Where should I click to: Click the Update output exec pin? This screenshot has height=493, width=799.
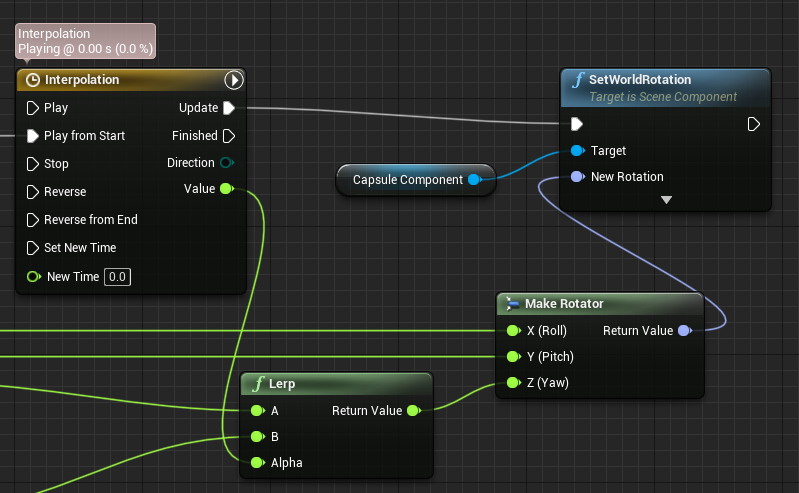pos(229,108)
